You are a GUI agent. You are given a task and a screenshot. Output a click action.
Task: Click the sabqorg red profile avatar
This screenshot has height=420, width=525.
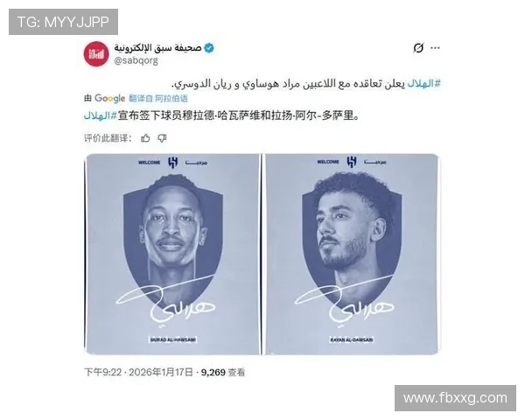point(96,53)
